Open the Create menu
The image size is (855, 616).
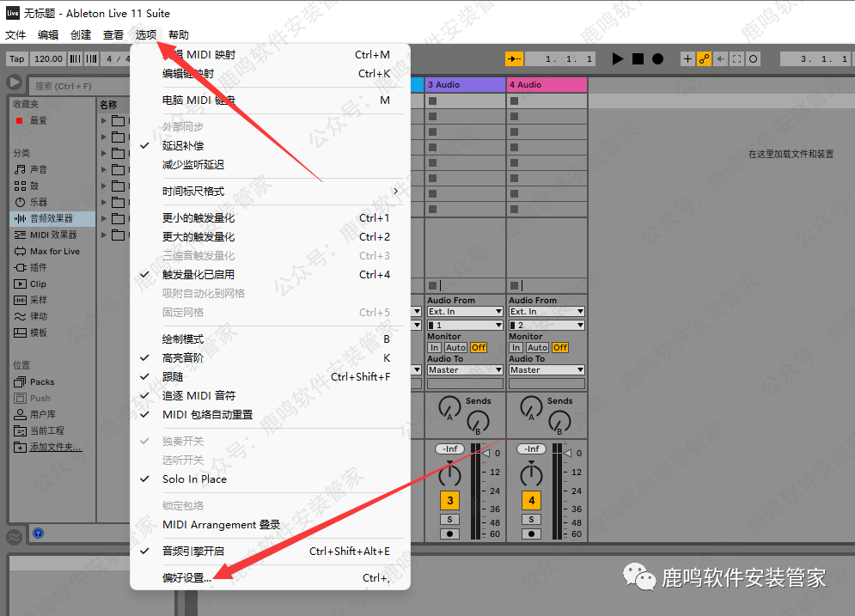(x=81, y=35)
